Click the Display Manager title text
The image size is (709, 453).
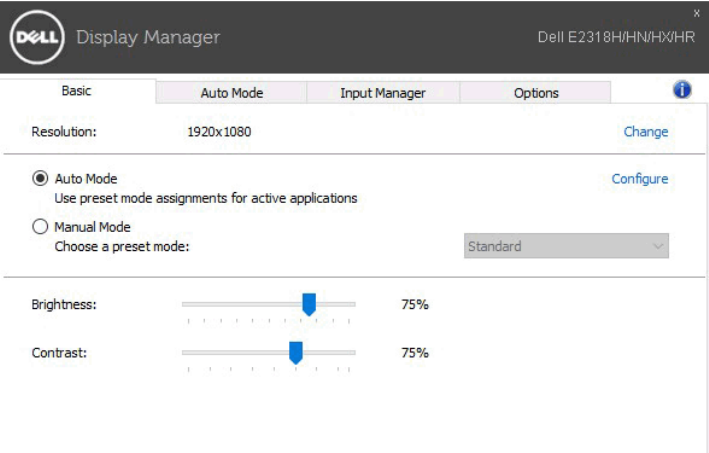148,38
